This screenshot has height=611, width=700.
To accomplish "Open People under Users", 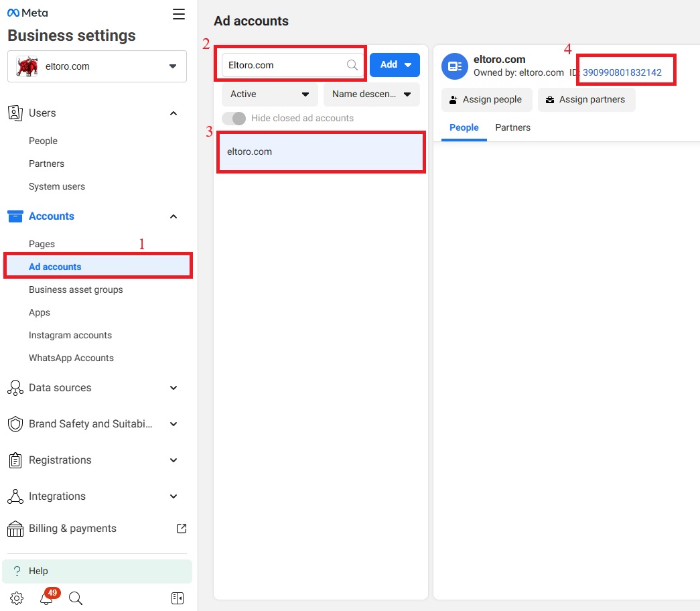I will point(43,141).
